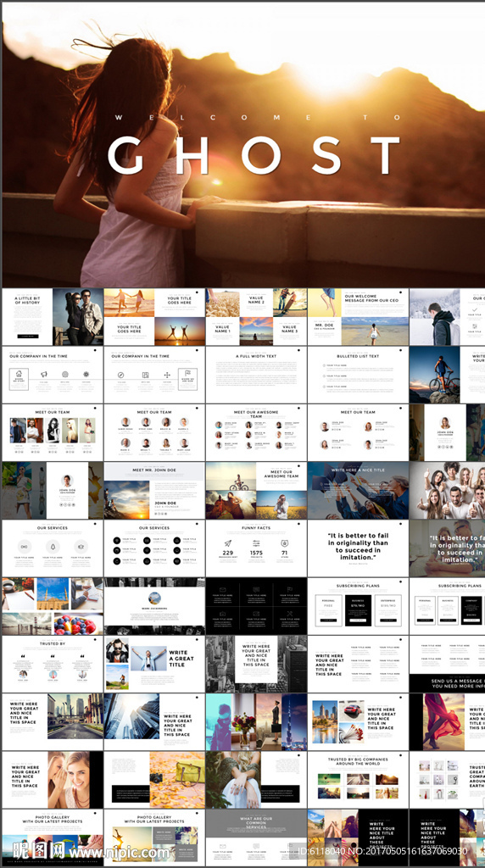Viewport: 485px width, 868px height.
Task: Click the shield icon above 71
Action: click(283, 543)
